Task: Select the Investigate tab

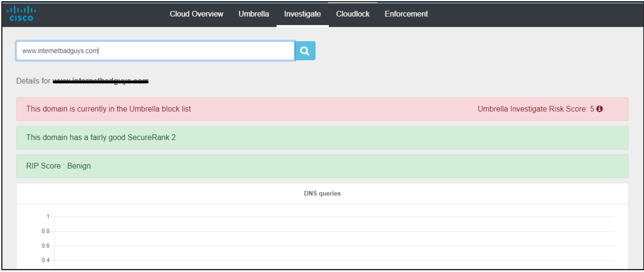Action: point(302,14)
